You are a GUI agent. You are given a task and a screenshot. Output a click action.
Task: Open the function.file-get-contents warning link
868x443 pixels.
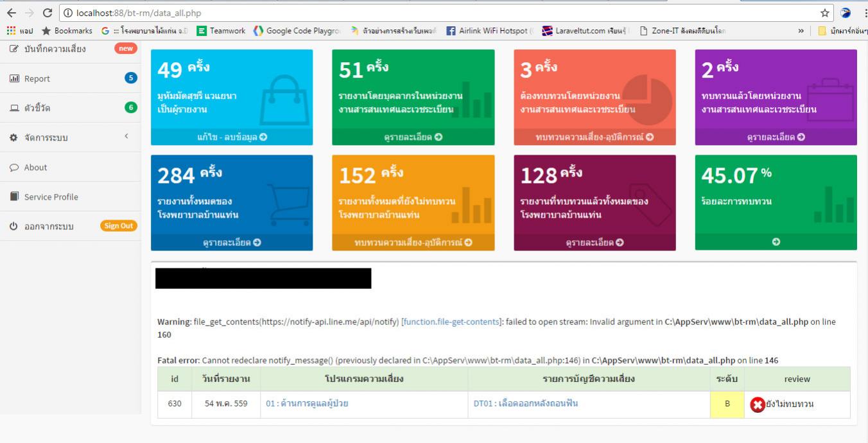pos(451,322)
